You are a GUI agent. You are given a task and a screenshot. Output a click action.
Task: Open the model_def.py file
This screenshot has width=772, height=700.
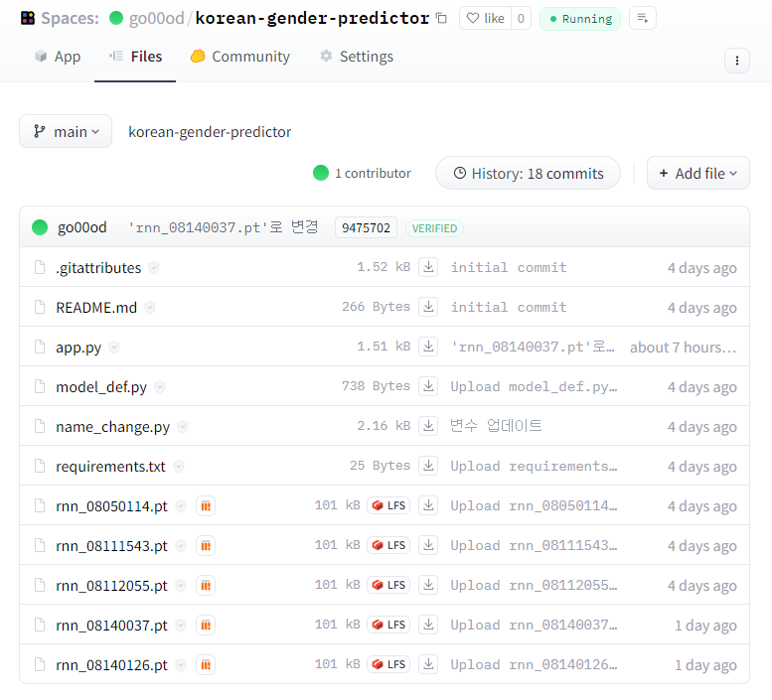click(101, 387)
